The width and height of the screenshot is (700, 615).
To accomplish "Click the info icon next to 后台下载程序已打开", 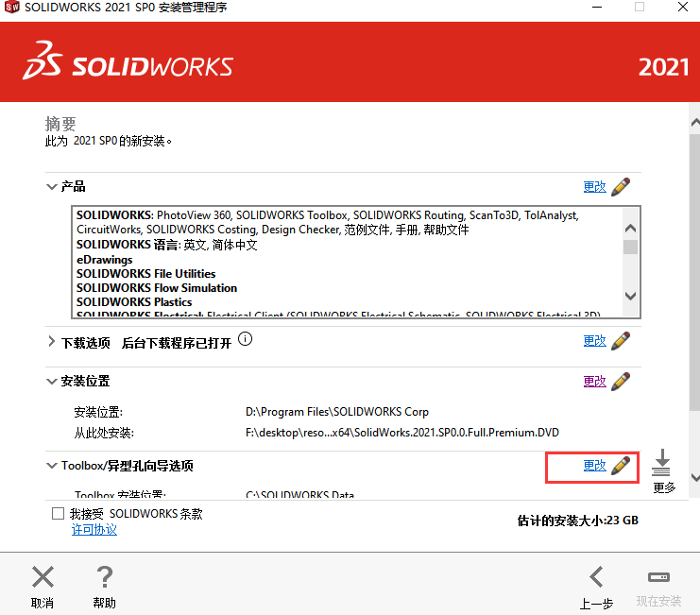I will tap(245, 339).
